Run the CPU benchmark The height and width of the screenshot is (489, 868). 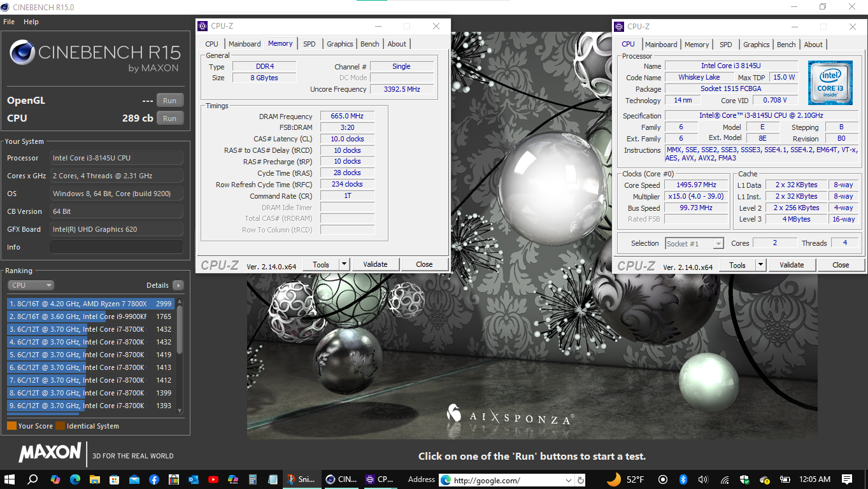tap(169, 118)
